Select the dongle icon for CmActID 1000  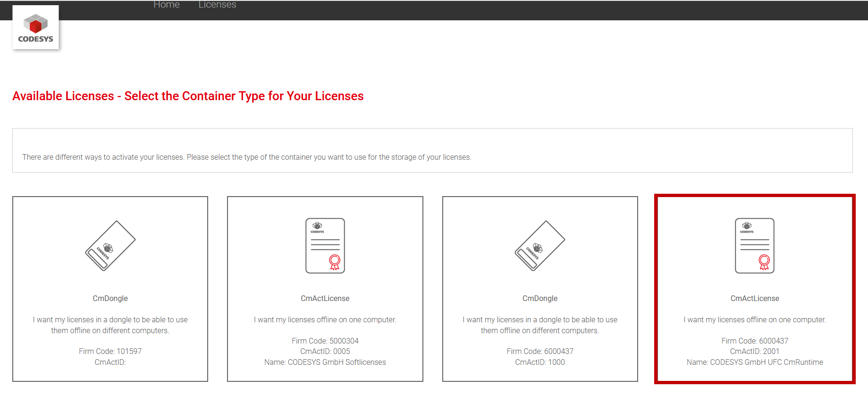(540, 246)
